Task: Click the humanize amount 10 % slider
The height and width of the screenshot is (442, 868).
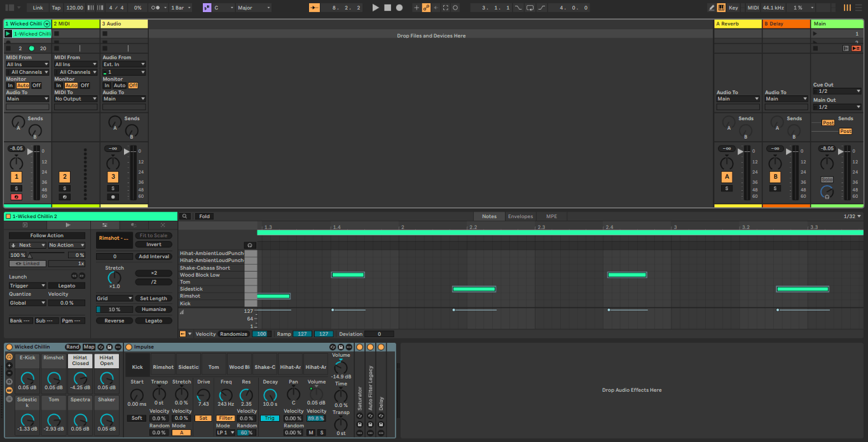Action: pyautogui.click(x=114, y=309)
